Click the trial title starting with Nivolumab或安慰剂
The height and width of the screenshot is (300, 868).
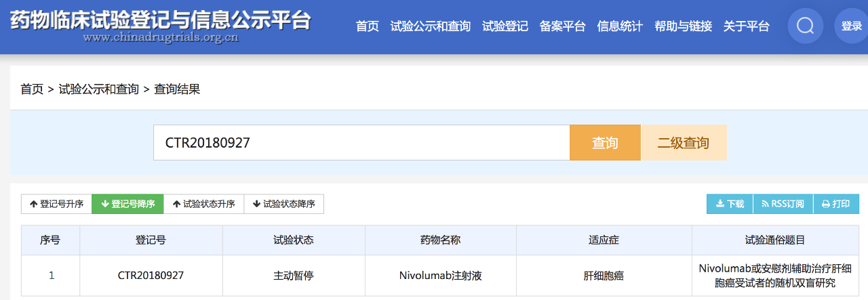[x=775, y=276]
